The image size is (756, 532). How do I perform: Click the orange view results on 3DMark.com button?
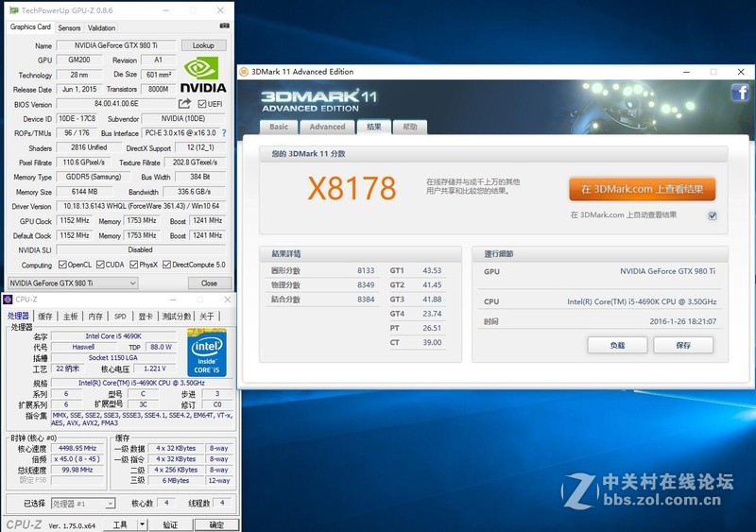[643, 189]
